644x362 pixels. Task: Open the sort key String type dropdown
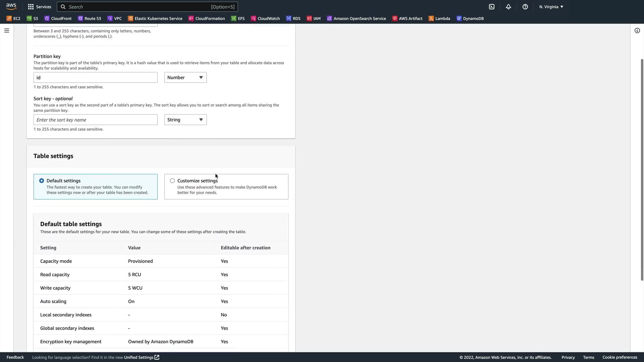click(185, 120)
